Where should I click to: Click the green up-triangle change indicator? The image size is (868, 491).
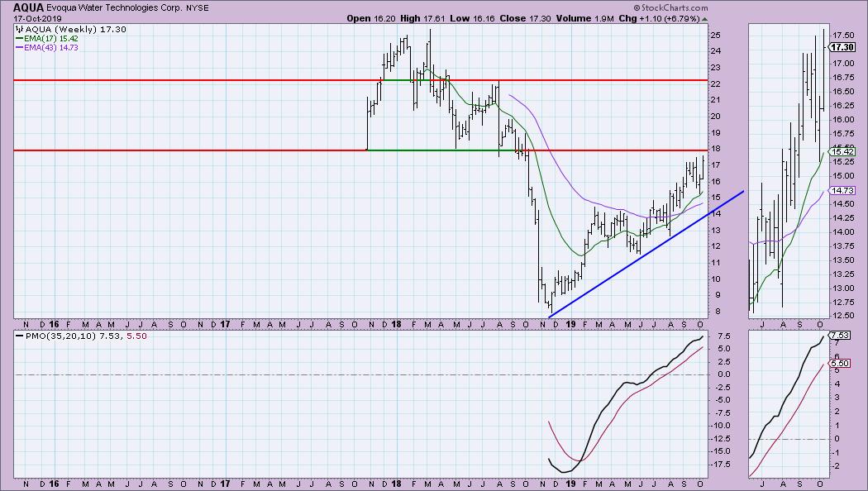tap(704, 19)
